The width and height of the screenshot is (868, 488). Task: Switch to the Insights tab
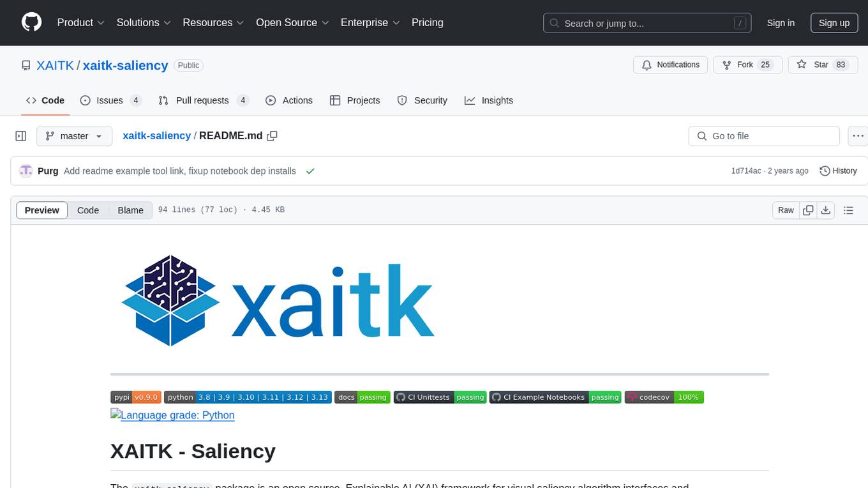[489, 100]
